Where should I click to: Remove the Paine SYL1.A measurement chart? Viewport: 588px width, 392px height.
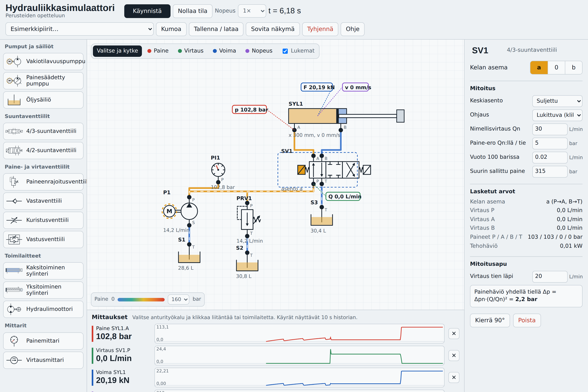(x=454, y=334)
